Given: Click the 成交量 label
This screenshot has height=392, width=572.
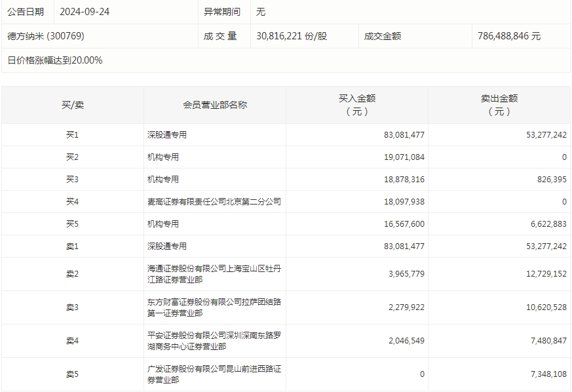Looking at the screenshot, I should pos(220,36).
